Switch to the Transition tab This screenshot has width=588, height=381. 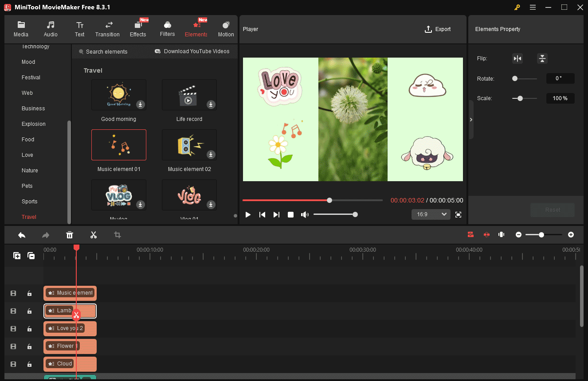(x=107, y=29)
